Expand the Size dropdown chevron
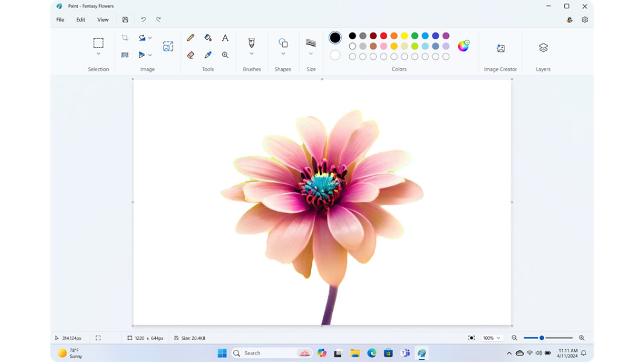 311,54
